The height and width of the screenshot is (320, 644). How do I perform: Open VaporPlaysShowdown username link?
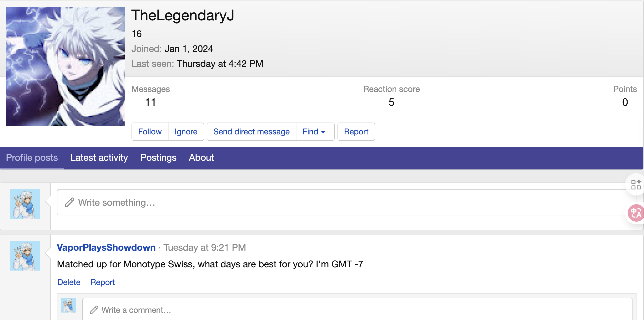pyautogui.click(x=106, y=247)
